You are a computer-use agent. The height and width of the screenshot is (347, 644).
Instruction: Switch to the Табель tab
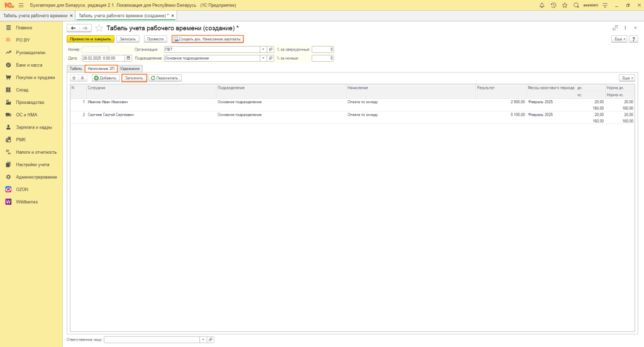(x=75, y=69)
